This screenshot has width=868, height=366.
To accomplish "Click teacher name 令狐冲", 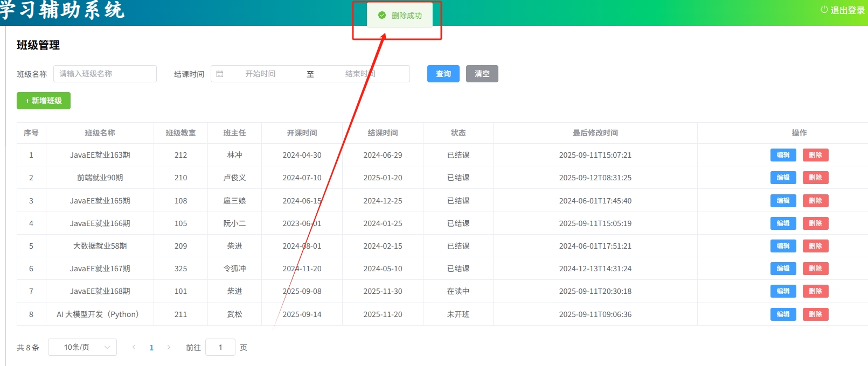I will point(235,269).
